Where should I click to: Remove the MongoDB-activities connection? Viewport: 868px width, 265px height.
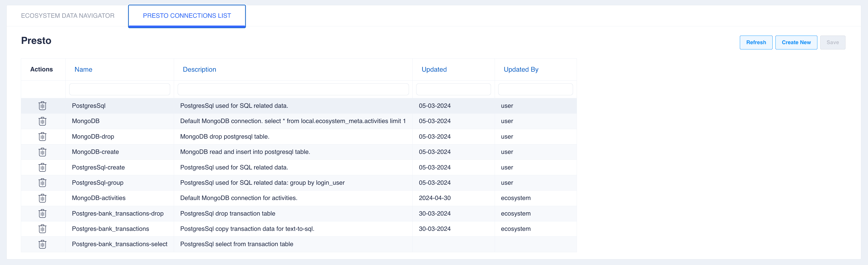[x=42, y=198]
